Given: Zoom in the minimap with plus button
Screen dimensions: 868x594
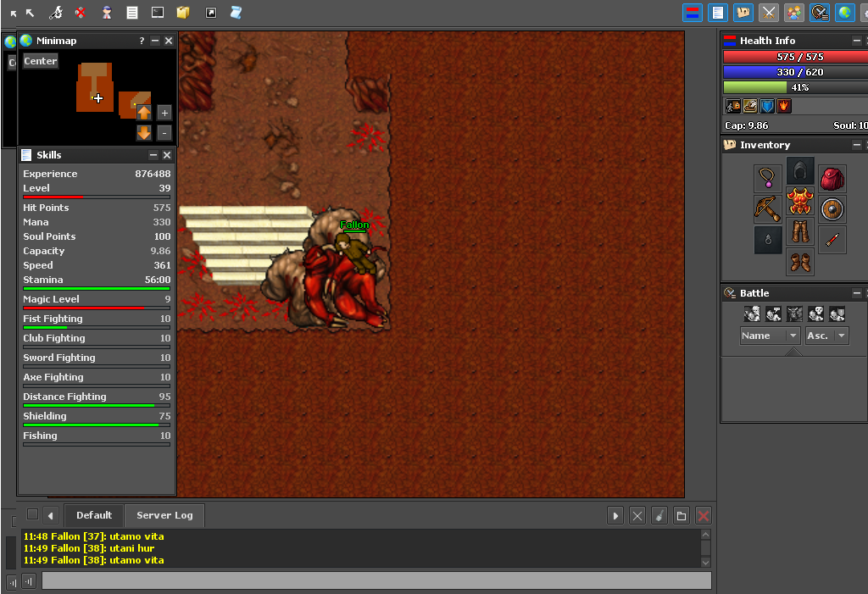Looking at the screenshot, I should (164, 113).
